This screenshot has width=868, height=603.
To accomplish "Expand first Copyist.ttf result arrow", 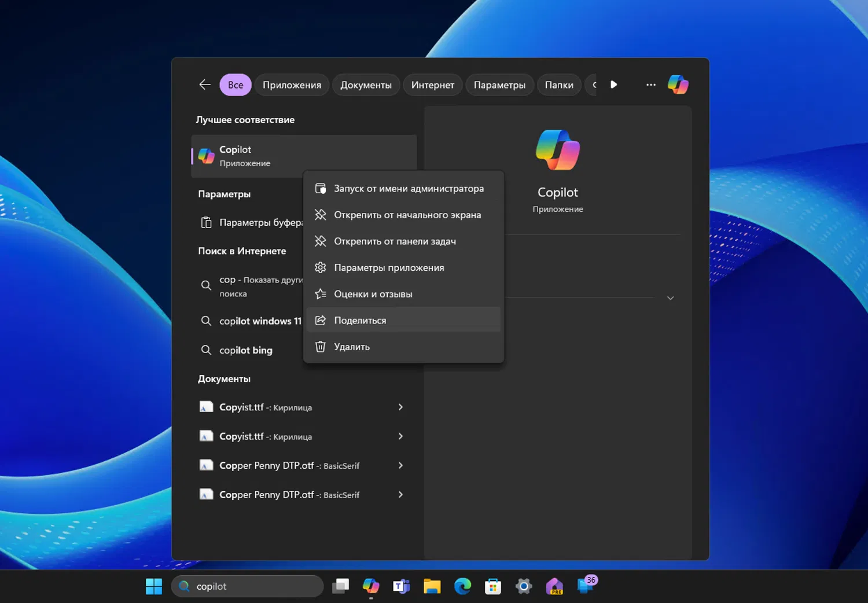I will 400,407.
